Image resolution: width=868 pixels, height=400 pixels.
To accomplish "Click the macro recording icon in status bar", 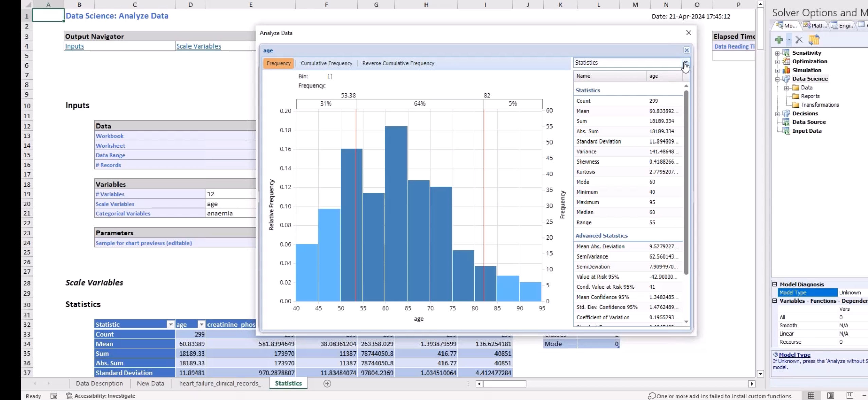I will pyautogui.click(x=54, y=396).
